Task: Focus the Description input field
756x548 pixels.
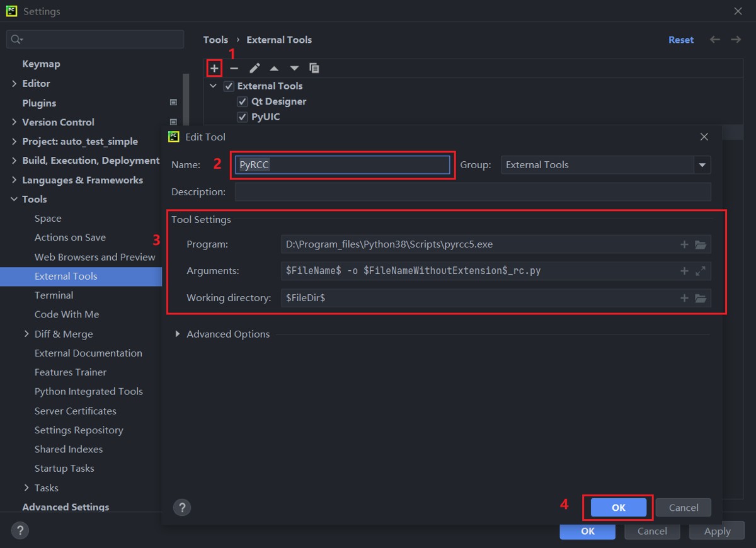Action: click(x=473, y=192)
